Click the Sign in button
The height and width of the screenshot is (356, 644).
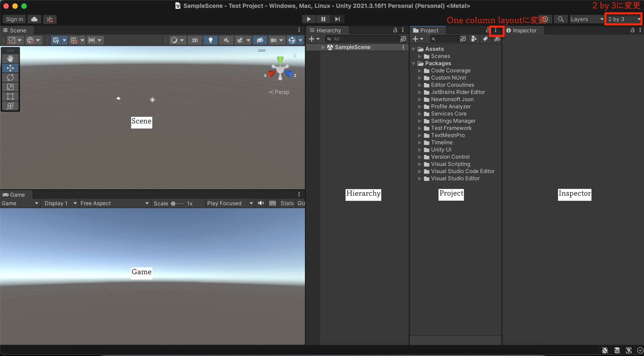14,19
